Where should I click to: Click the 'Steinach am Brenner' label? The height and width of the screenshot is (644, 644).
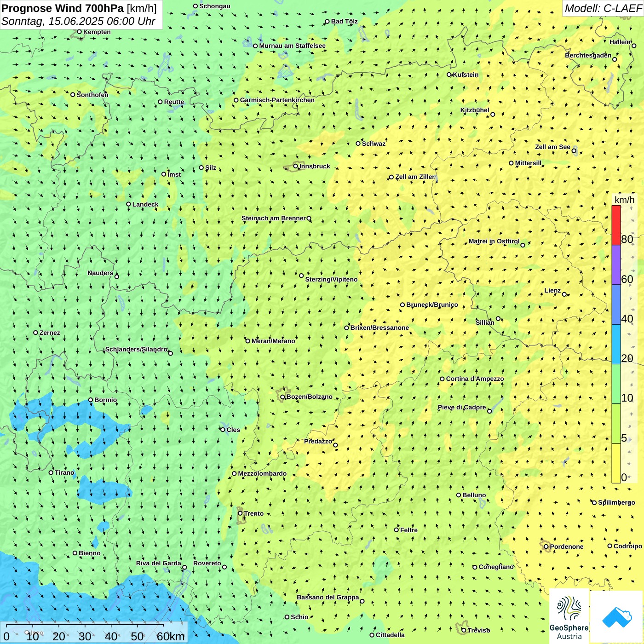pyautogui.click(x=274, y=218)
